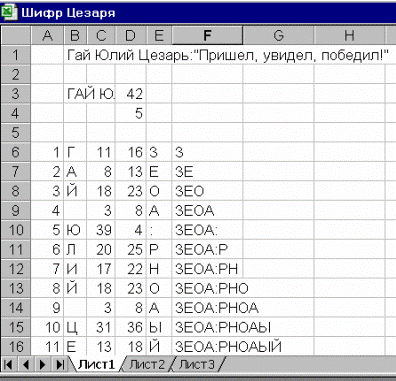Select column D header

click(x=131, y=36)
